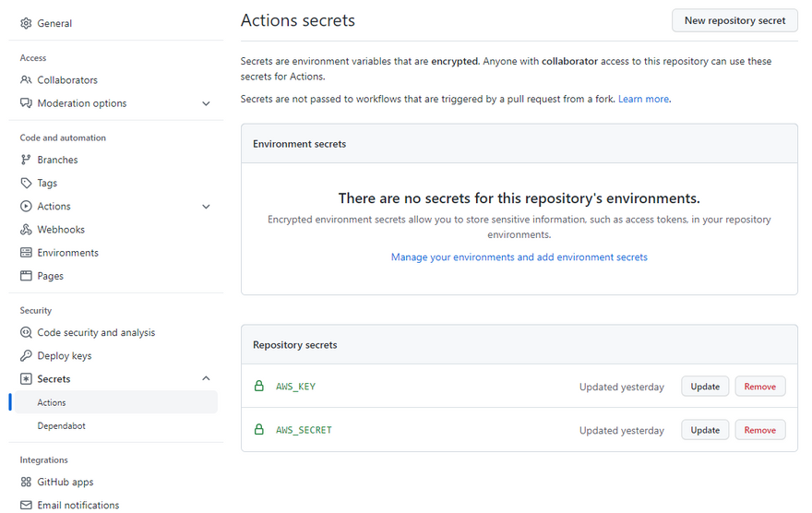Click the lock icon beside AWS_SECRET
This screenshot has height=513, width=812.
coord(259,429)
